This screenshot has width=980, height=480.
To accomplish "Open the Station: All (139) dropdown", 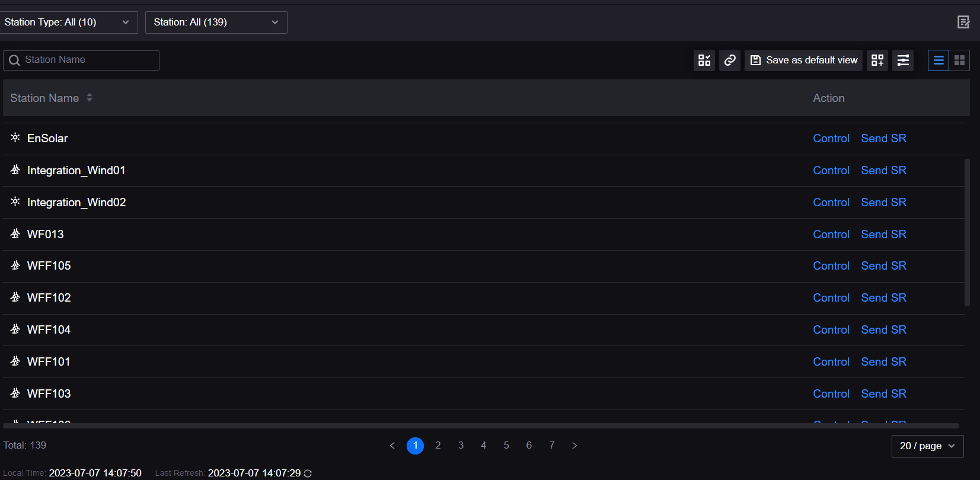I will (216, 23).
